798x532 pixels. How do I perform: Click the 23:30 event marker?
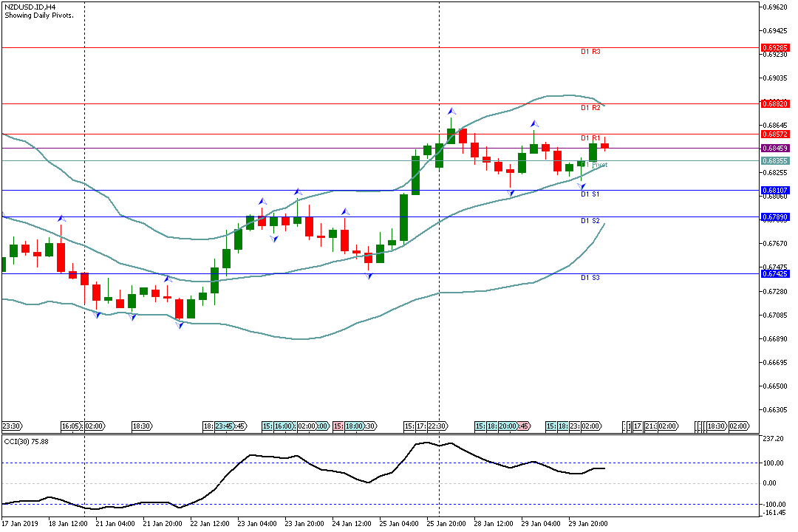(13, 426)
